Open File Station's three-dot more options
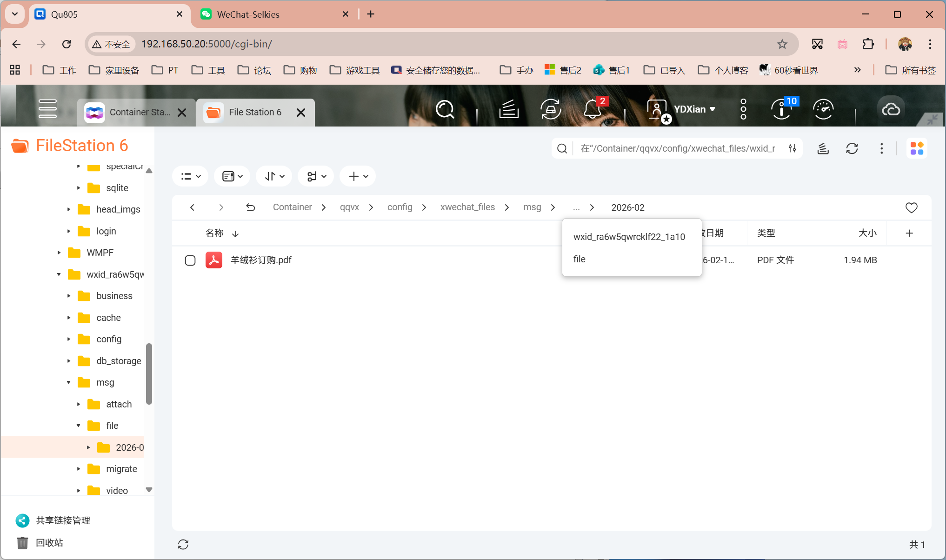The height and width of the screenshot is (560, 946). coord(881,148)
